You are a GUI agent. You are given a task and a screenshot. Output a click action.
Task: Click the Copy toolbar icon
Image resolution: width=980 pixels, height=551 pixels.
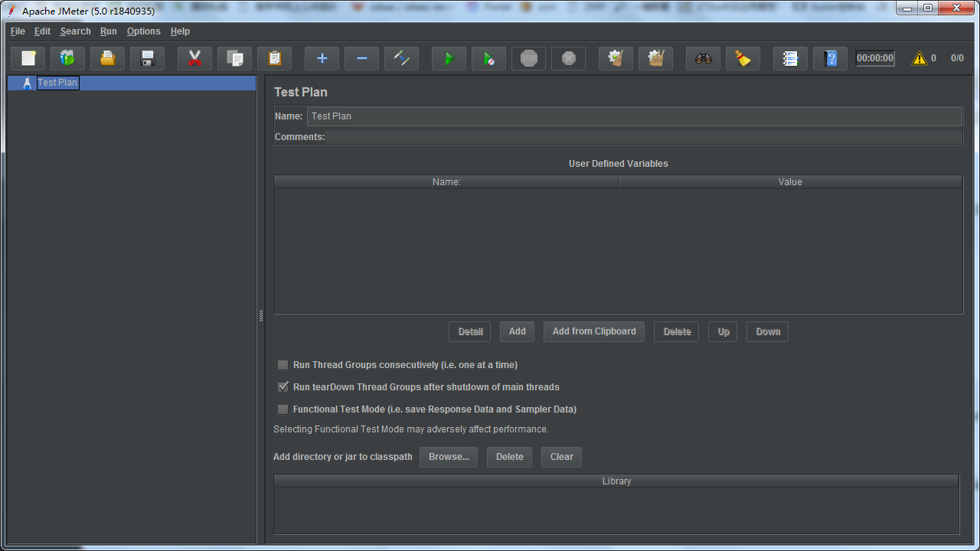pos(235,58)
